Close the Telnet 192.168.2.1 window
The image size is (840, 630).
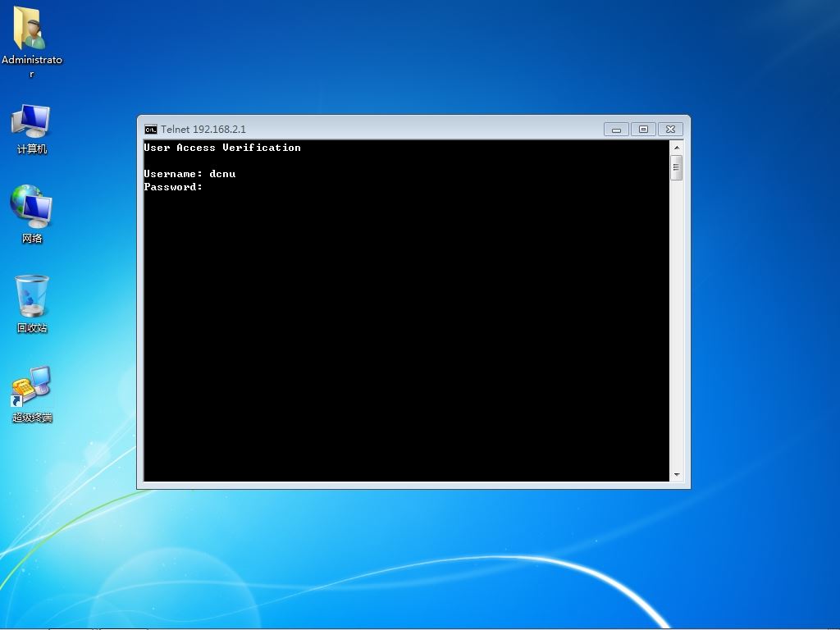point(670,129)
